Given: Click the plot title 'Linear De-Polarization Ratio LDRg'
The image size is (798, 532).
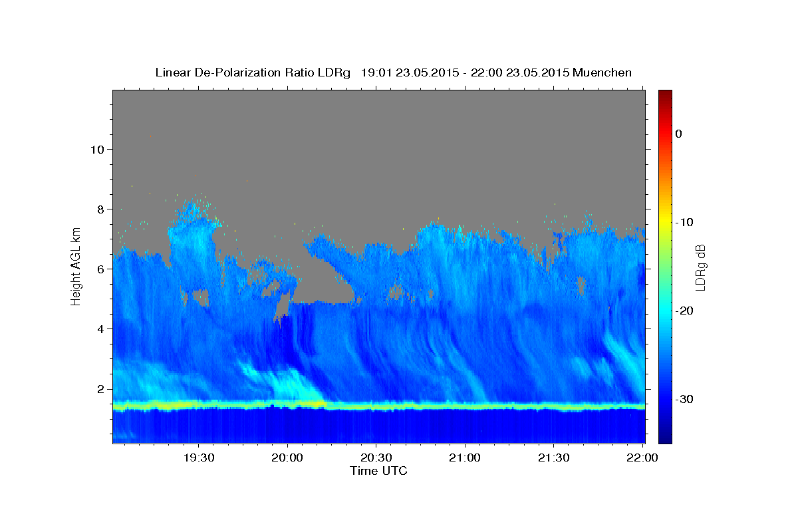Looking at the screenshot, I should (252, 72).
